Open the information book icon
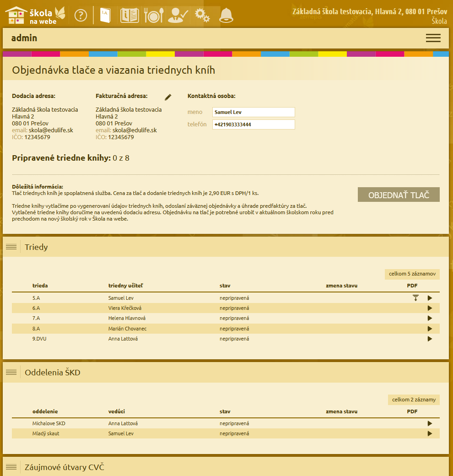This screenshot has width=453, height=476. 129,16
